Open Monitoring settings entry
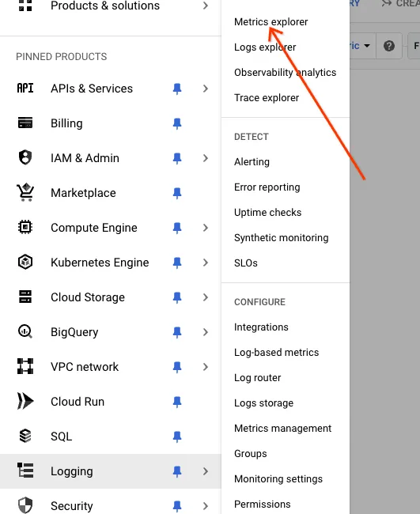This screenshot has height=514, width=420. [278, 479]
